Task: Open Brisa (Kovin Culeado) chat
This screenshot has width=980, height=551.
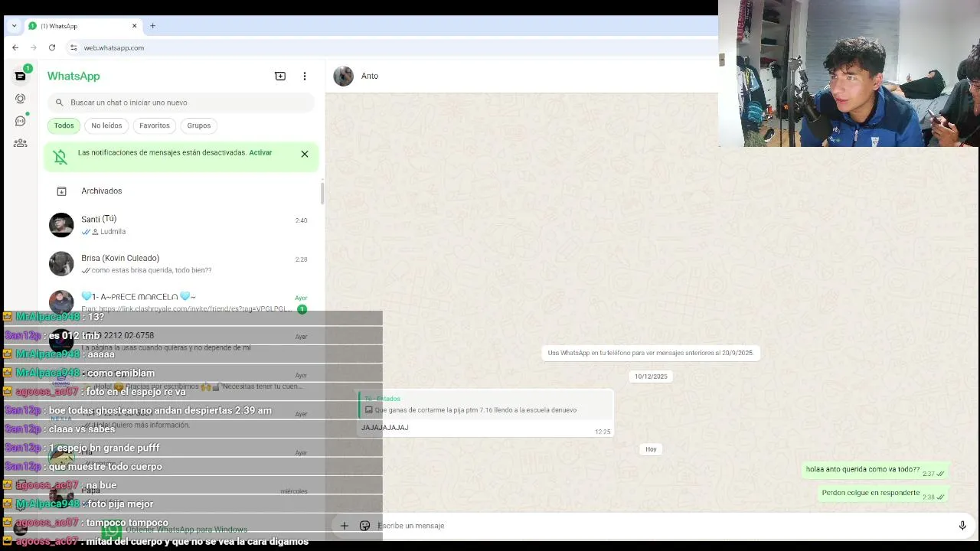Action: [181, 264]
